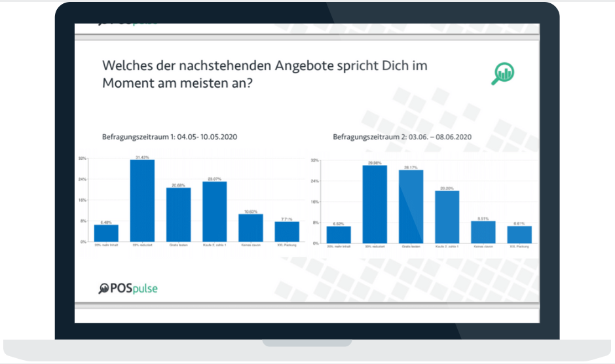Click the 7.71% XXL Packung bar
The height and width of the screenshot is (364, 615).
coord(287,232)
